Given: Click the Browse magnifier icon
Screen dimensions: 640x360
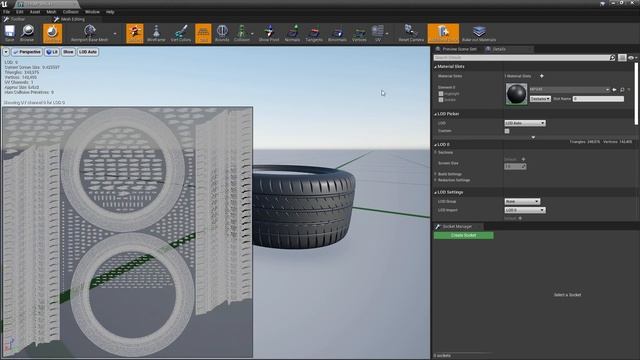Looking at the screenshot, I should [x=27, y=33].
